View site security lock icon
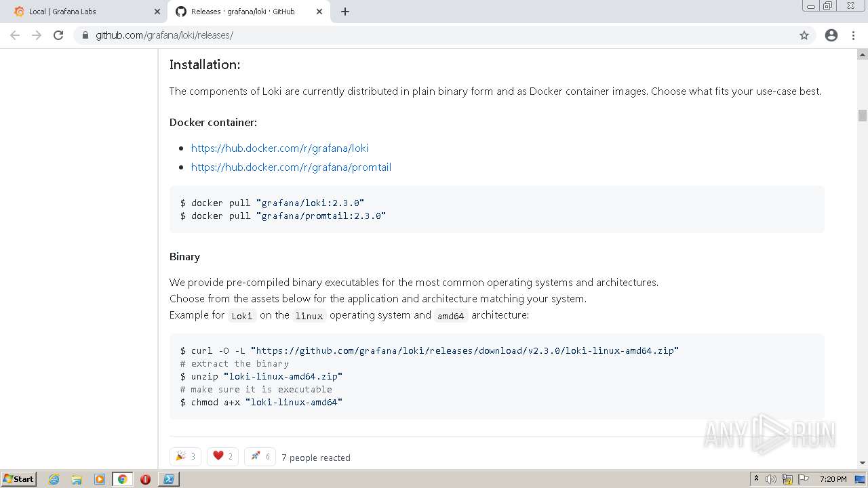Screen dimensions: 868x488 (x=85, y=35)
